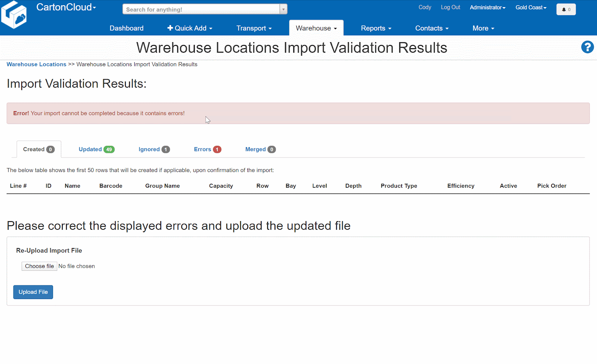
Task: Open the Transport menu
Action: 254,28
